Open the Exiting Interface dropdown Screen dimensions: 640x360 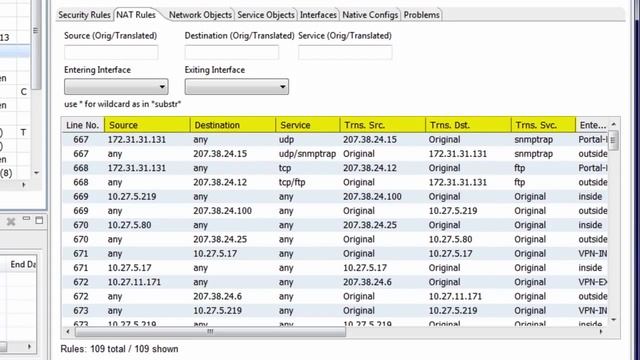(x=237, y=87)
